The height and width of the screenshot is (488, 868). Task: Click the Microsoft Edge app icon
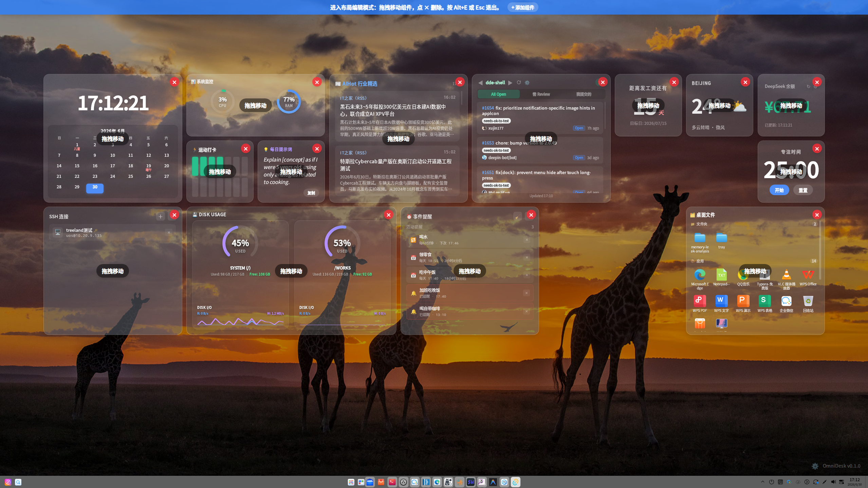click(700, 275)
